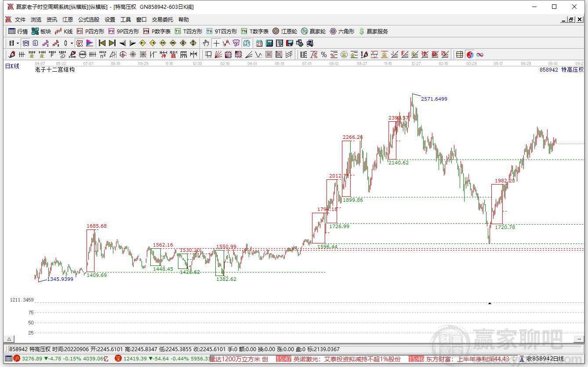Open the calculator icon
The width and height of the screenshot is (588, 367).
click(x=269, y=43)
